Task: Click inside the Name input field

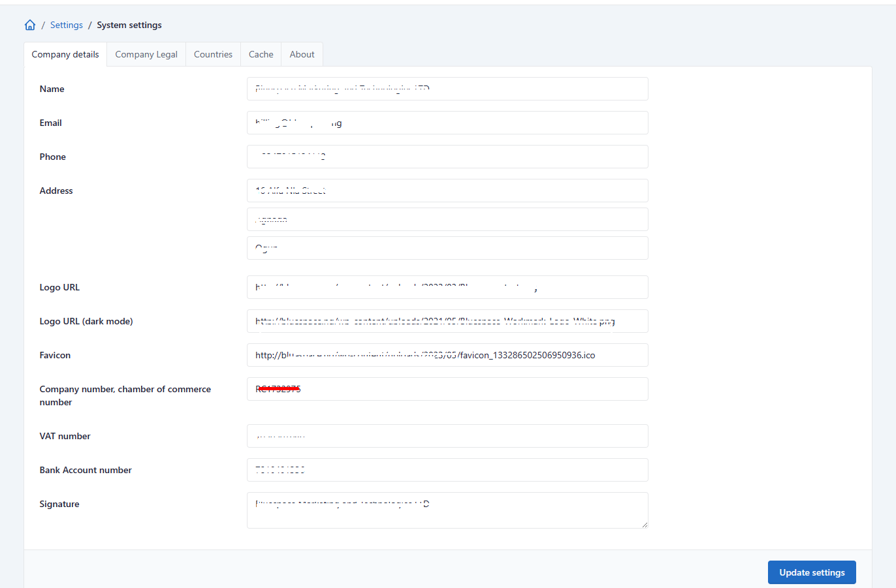Action: (447, 89)
